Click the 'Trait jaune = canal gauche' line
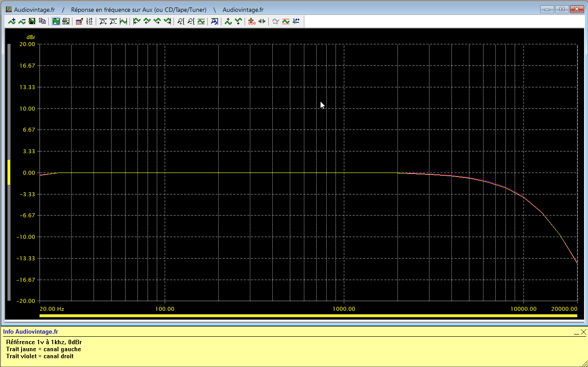Viewport: 588px width, 367px height. point(43,349)
